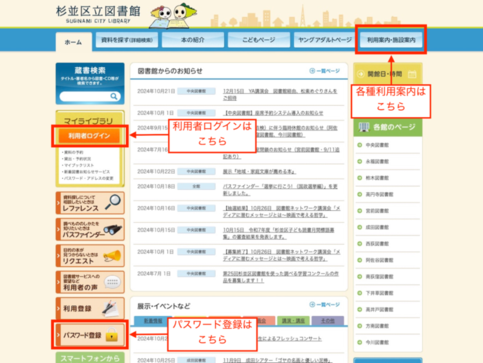The image size is (483, 363).
Task: Click 資料の予約 under マイライブラリ
Action: 73,152
